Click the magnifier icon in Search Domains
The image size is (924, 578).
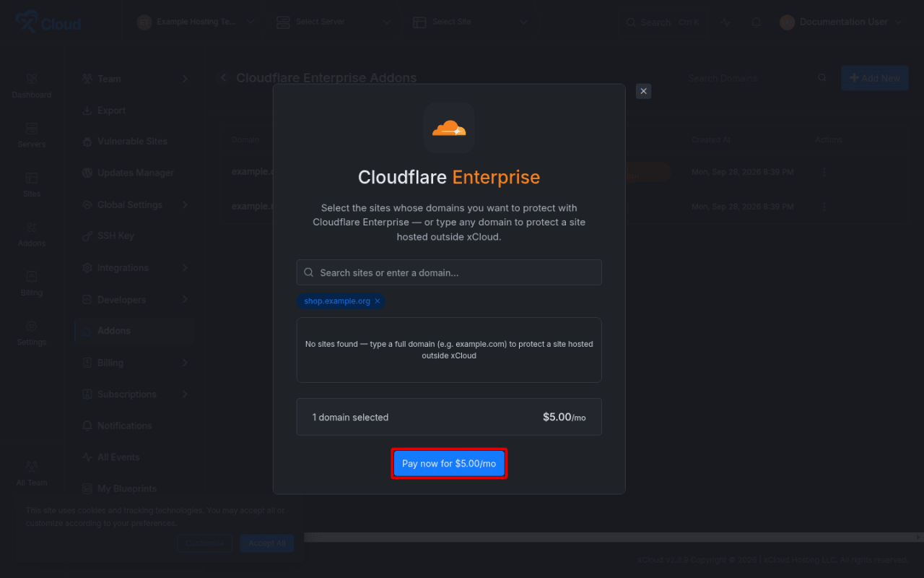821,78
